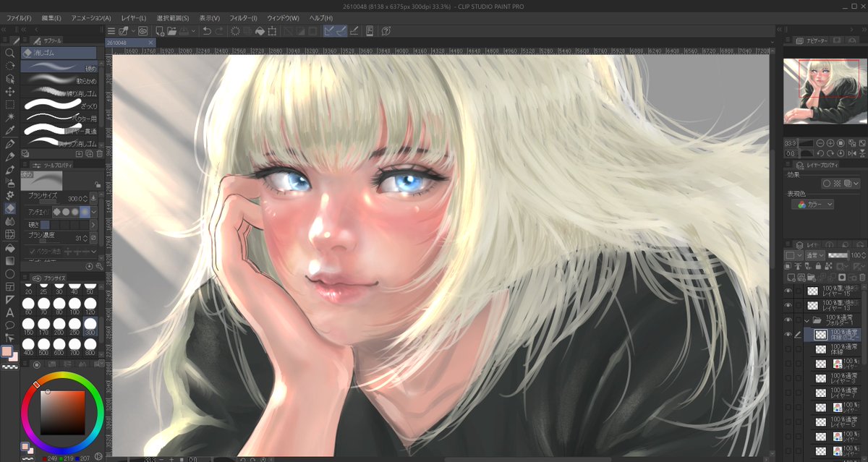Open the command bar hamburger menu
Viewport: 868px width, 462px height.
pos(111,31)
